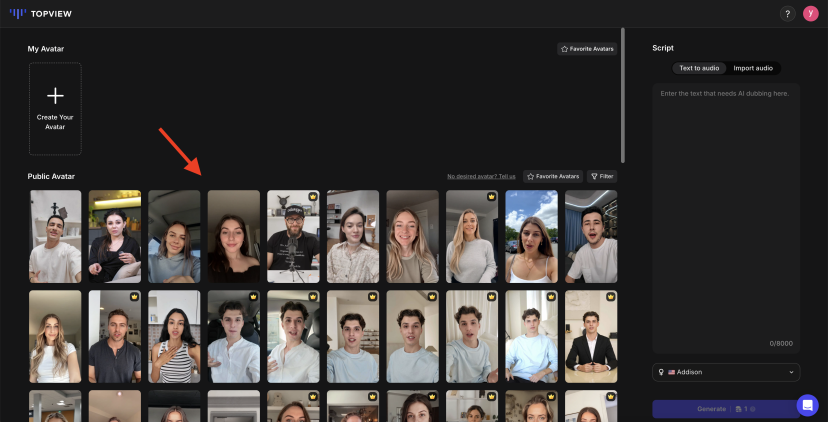
Task: Select smiling blonde woman in beige top avatar
Action: 412,237
